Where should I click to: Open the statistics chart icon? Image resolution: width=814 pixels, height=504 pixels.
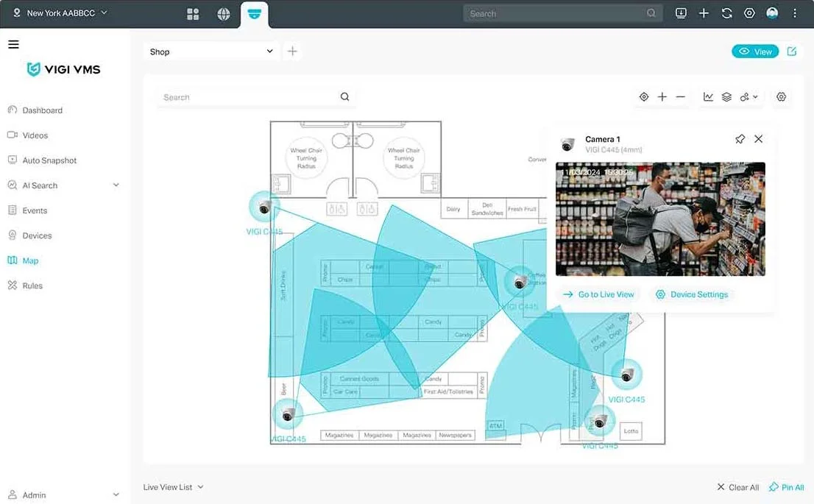pyautogui.click(x=708, y=97)
